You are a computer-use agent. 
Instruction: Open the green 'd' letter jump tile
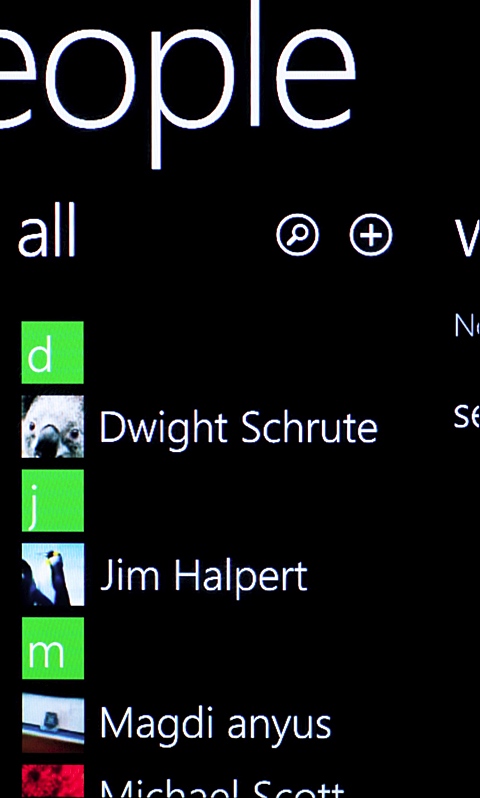pos(53,352)
